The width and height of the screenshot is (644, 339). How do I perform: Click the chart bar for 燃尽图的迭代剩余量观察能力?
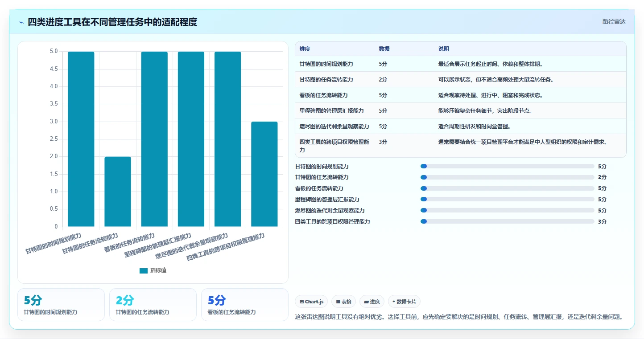pos(227,139)
